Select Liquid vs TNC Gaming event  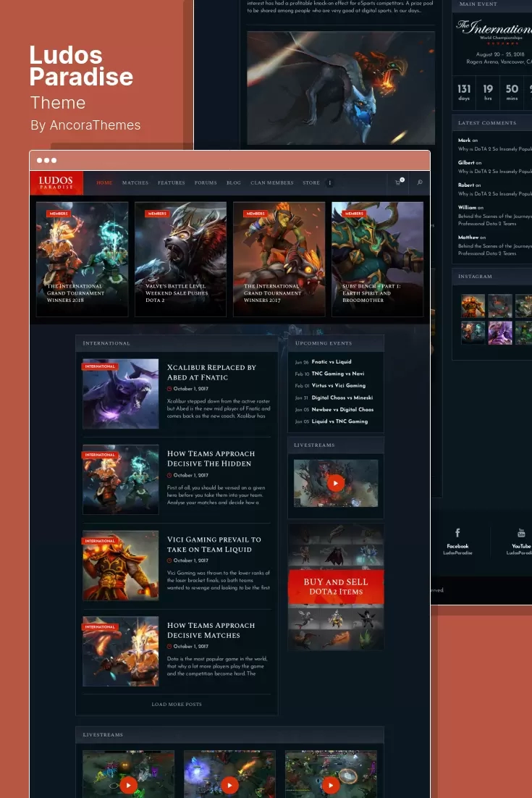pyautogui.click(x=339, y=421)
